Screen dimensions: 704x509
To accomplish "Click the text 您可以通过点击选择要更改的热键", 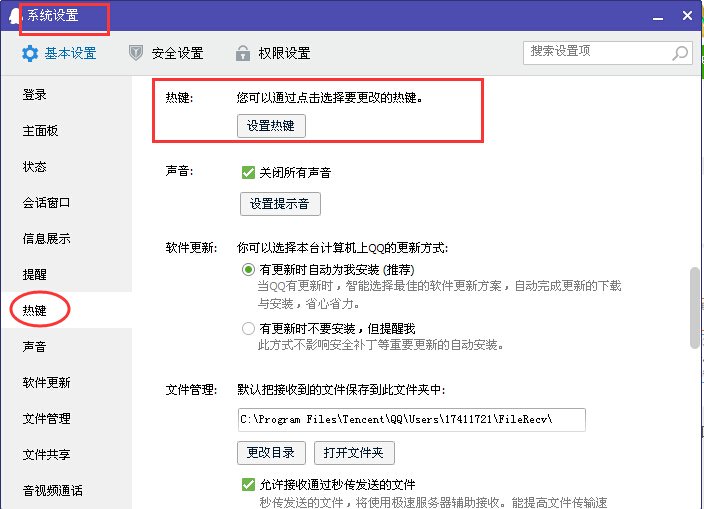I will pyautogui.click(x=329, y=97).
